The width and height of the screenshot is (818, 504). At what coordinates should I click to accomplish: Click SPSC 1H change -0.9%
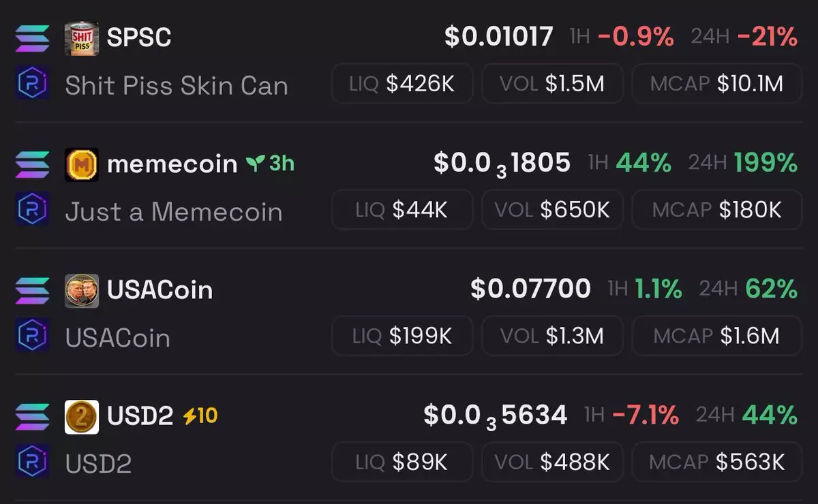tap(636, 37)
